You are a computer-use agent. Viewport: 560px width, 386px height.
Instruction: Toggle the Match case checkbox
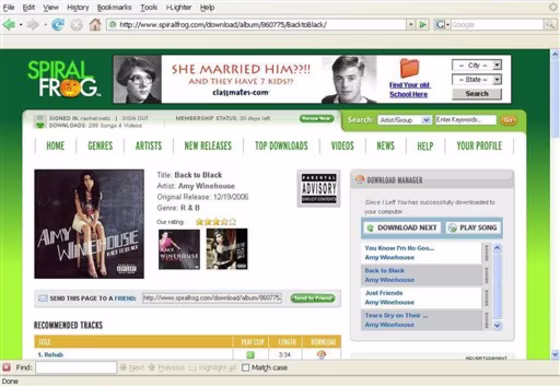(x=245, y=367)
